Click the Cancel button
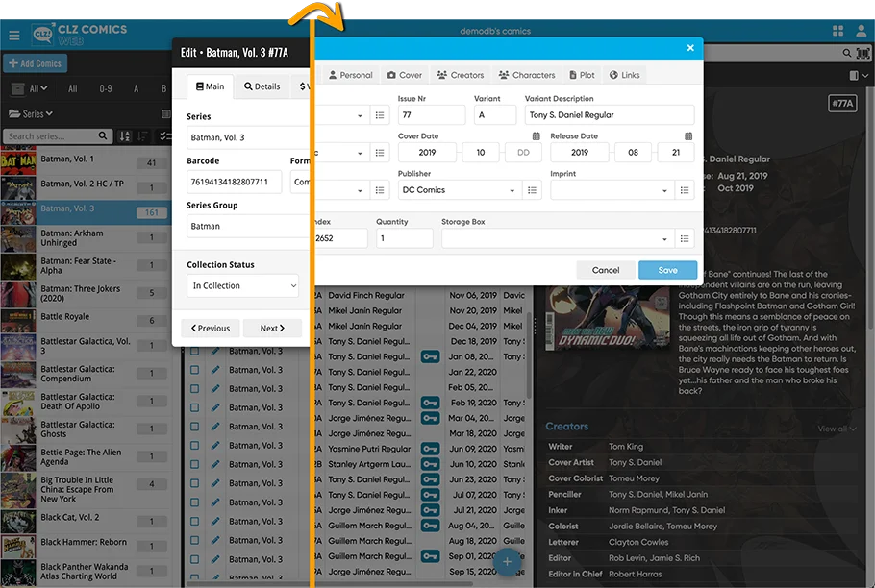 pyautogui.click(x=606, y=270)
